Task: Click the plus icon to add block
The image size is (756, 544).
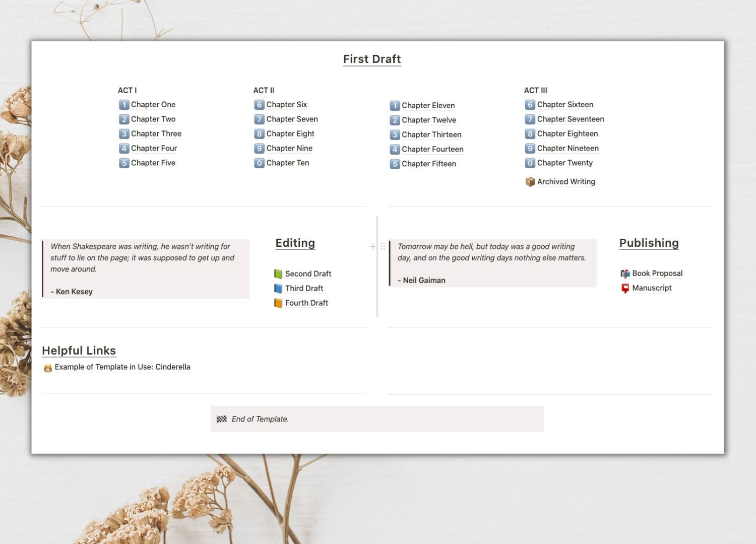Action: click(373, 246)
